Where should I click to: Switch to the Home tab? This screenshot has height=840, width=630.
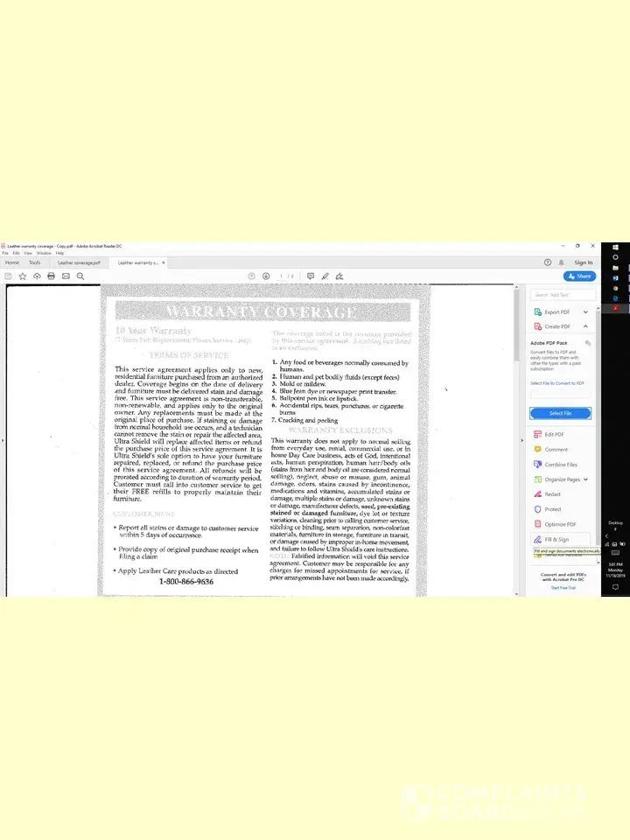tap(11, 262)
